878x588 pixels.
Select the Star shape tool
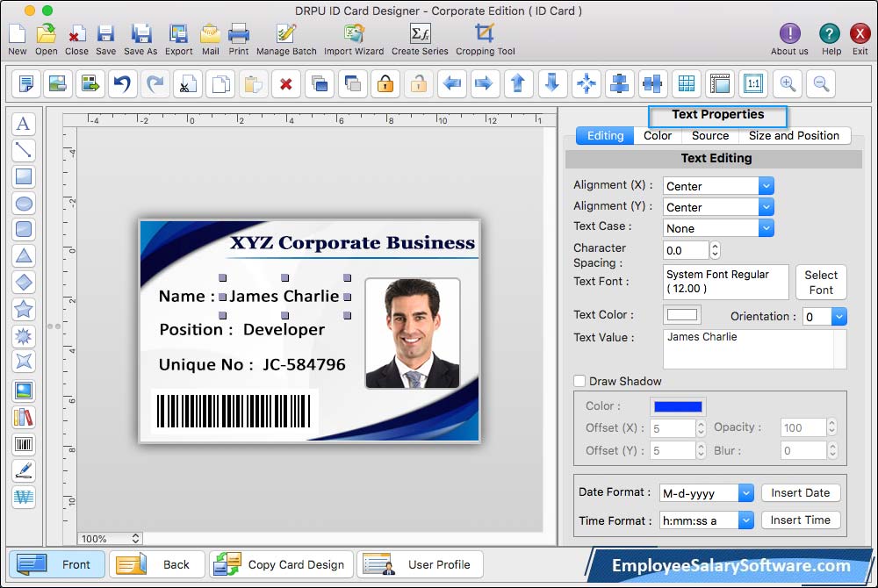point(23,309)
